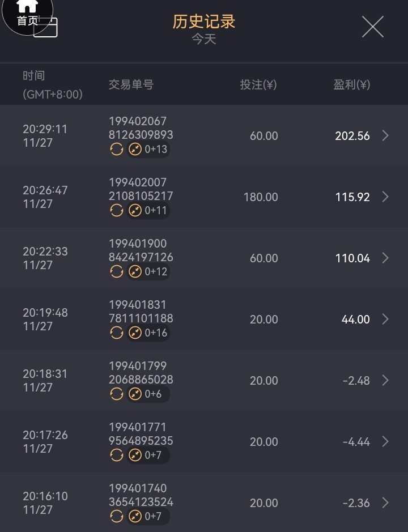
Task: Click refresh icon on 20:29:11 record
Action: (116, 149)
